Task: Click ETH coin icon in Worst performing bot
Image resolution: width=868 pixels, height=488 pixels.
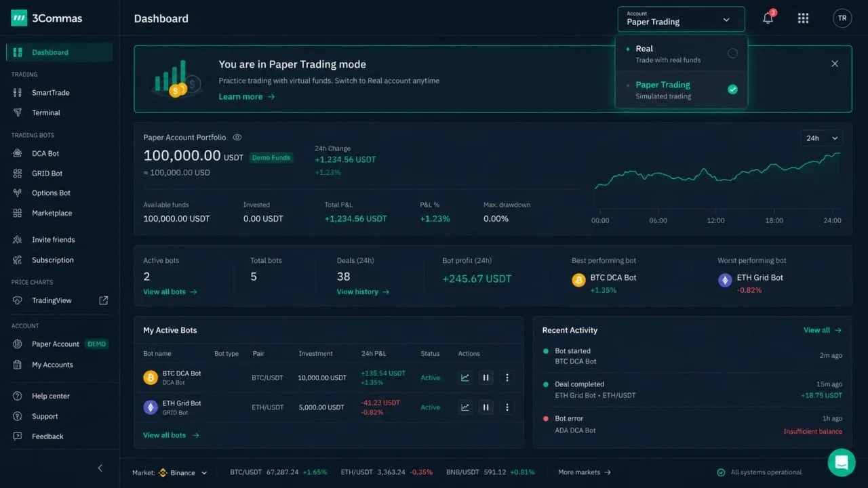Action: tap(725, 280)
